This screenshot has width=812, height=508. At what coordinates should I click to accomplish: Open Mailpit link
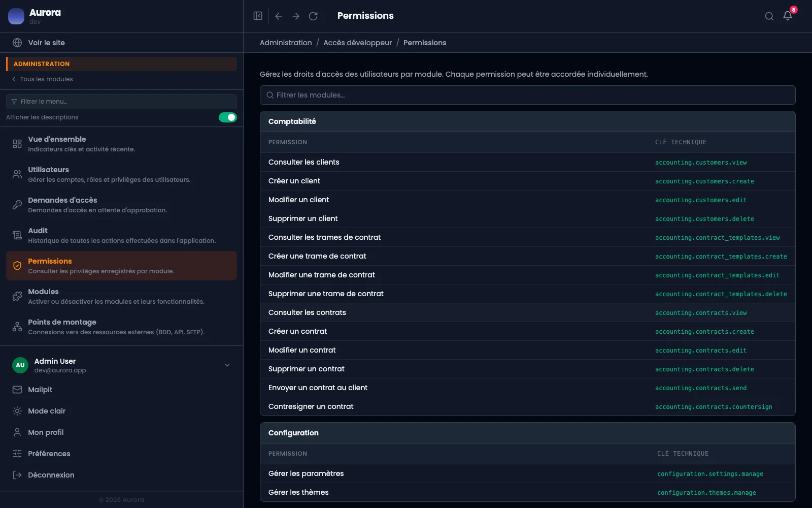(121, 390)
